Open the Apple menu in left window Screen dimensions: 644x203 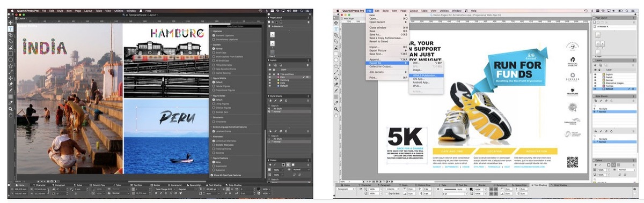[12, 11]
